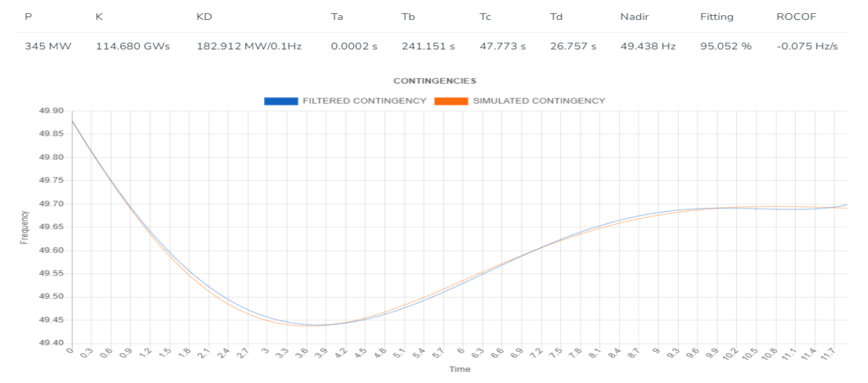Click the K column header
Screen dimensions: 868x383
point(99,16)
